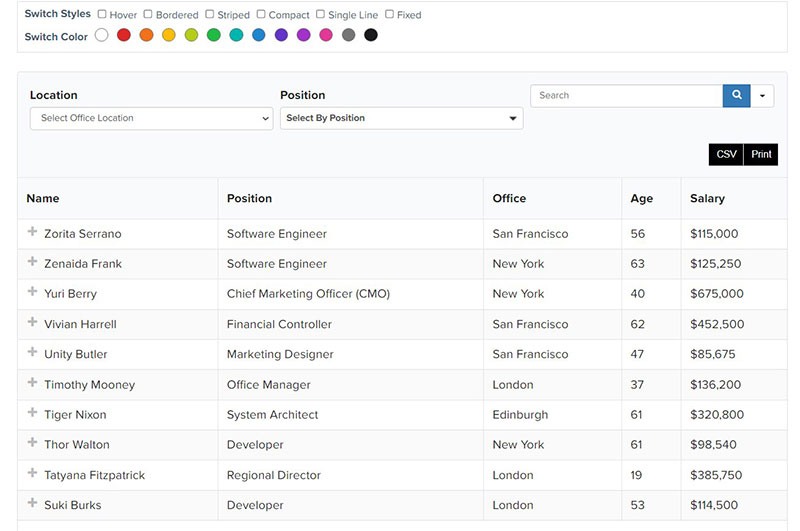The image size is (800, 531).
Task: Enable the Fixed style checkbox
Action: click(x=389, y=14)
